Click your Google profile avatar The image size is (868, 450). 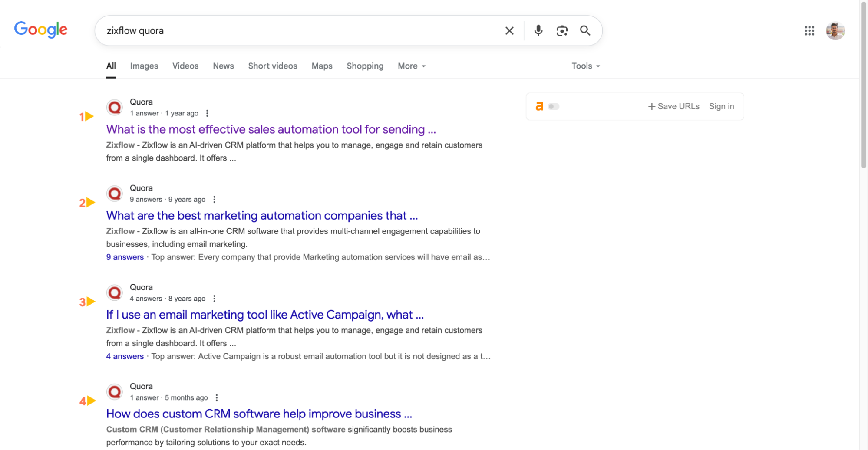[x=835, y=30]
